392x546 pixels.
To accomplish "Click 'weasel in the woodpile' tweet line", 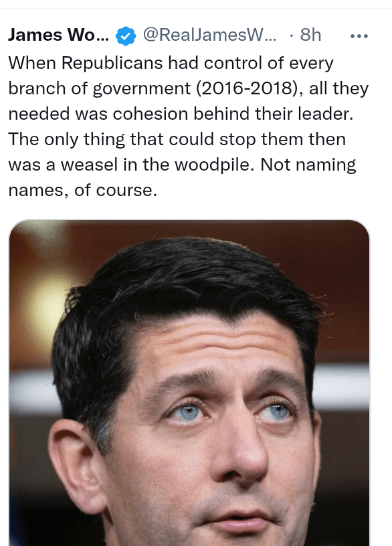I will (182, 165).
